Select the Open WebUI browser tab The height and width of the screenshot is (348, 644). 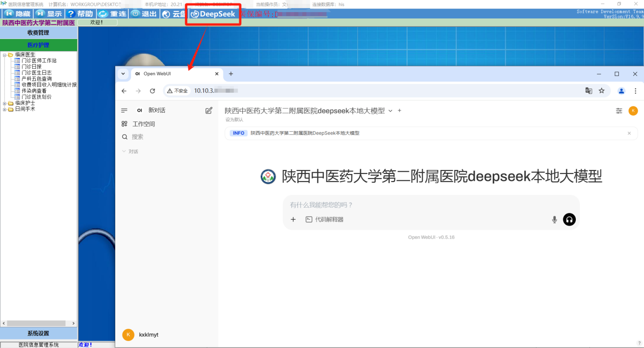click(177, 74)
